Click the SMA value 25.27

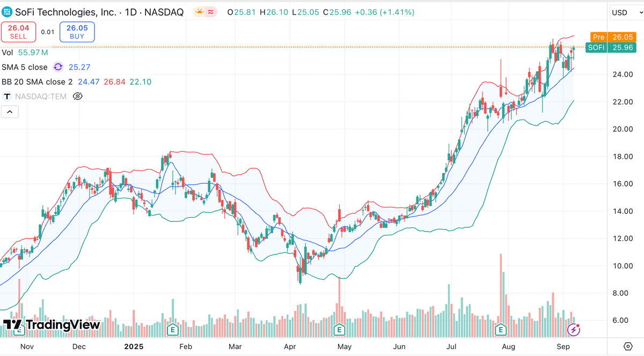pyautogui.click(x=80, y=67)
